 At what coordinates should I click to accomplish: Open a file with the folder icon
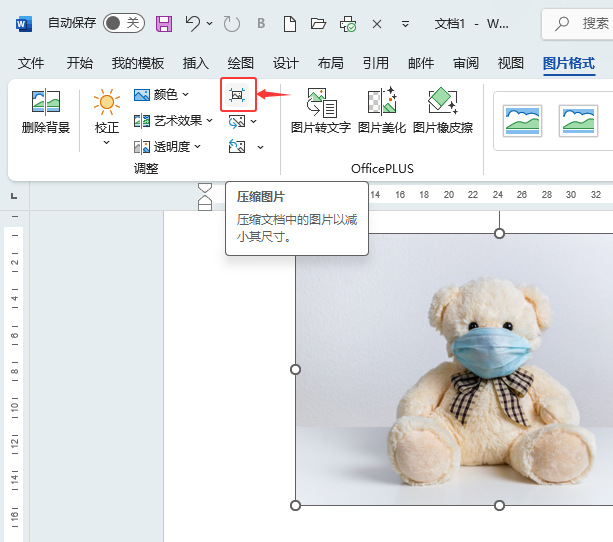318,24
